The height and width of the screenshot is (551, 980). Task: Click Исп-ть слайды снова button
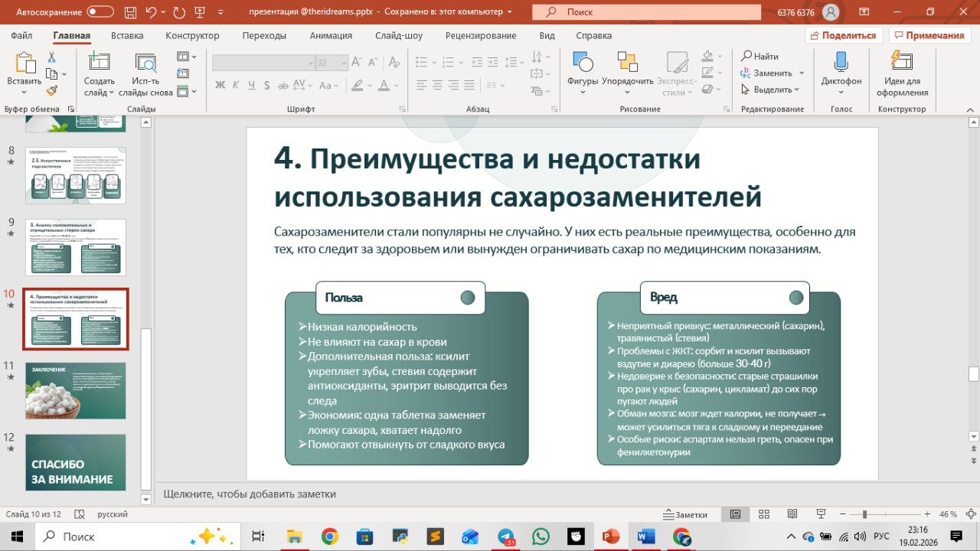[x=145, y=75]
